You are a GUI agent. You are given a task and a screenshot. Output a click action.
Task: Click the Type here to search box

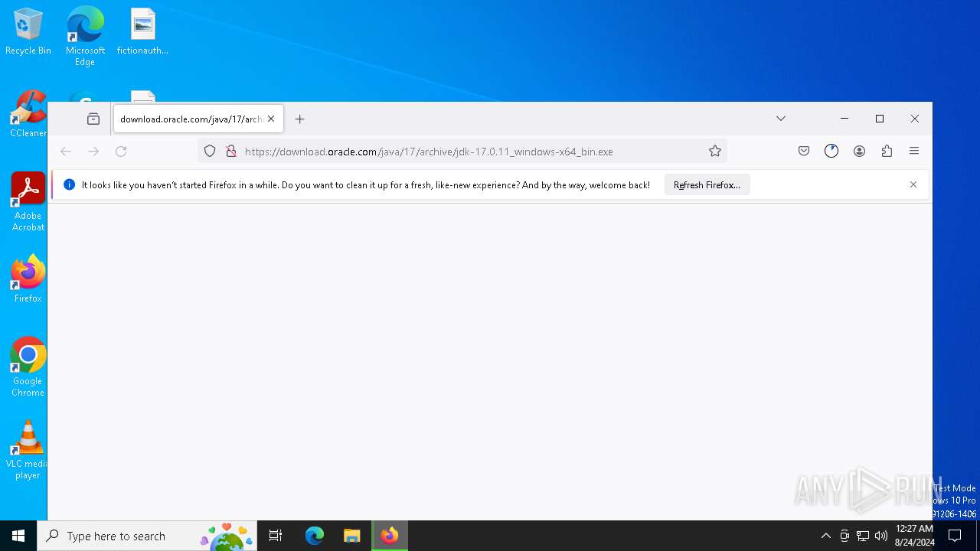[x=147, y=536]
